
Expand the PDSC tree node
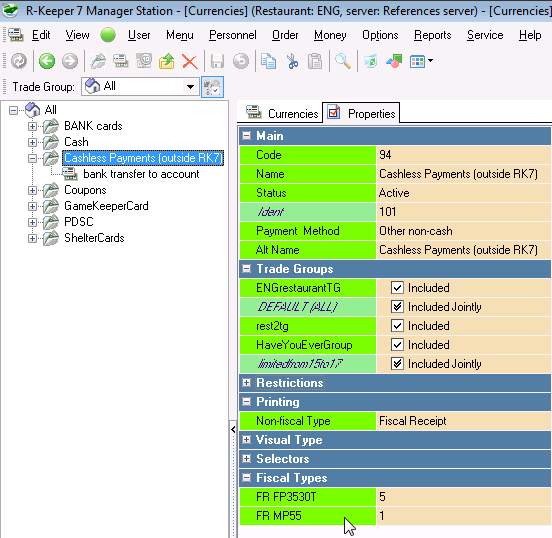(x=32, y=223)
